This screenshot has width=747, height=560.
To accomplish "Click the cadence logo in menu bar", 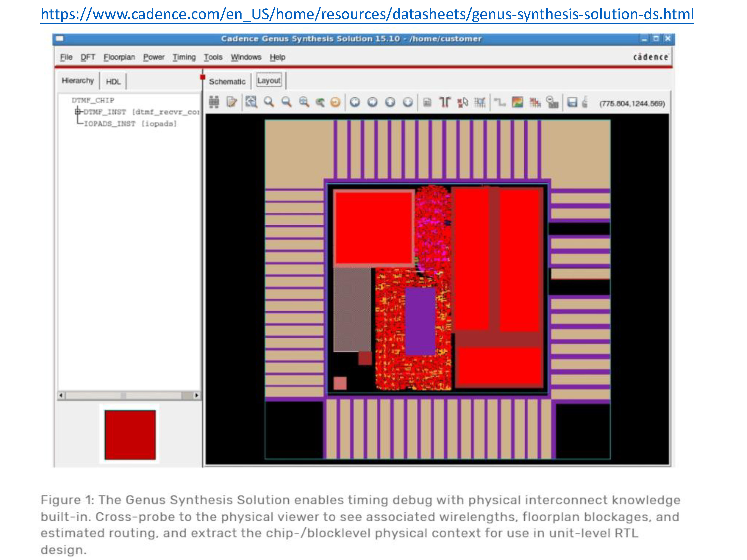I will (x=651, y=57).
